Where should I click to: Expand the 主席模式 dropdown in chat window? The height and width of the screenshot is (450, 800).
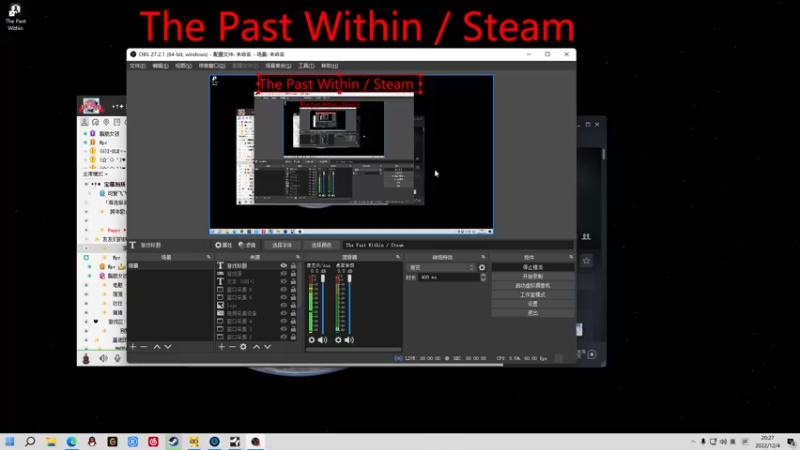(95, 174)
